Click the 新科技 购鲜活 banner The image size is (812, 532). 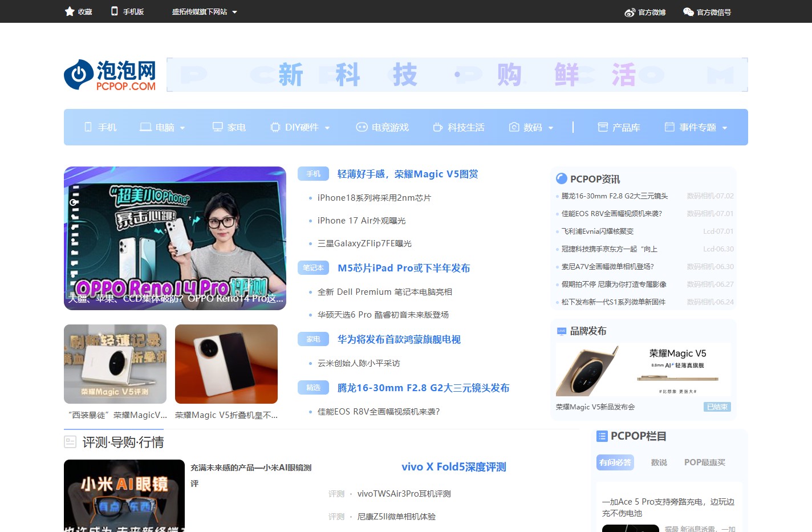click(457, 75)
